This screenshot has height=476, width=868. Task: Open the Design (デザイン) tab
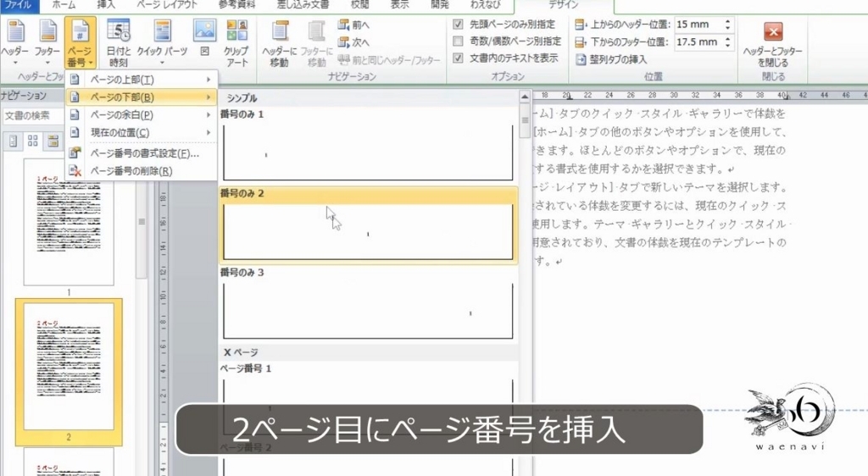click(x=564, y=5)
